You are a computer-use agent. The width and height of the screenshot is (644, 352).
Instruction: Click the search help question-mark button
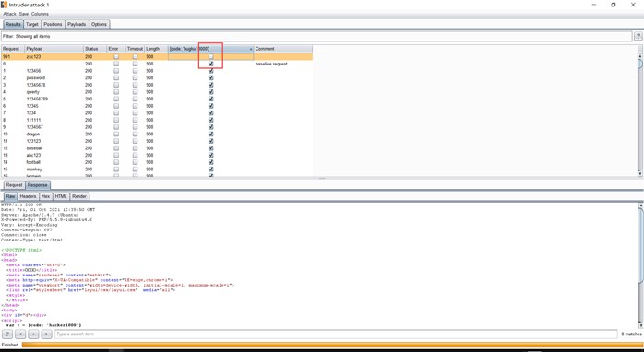[x=7, y=334]
